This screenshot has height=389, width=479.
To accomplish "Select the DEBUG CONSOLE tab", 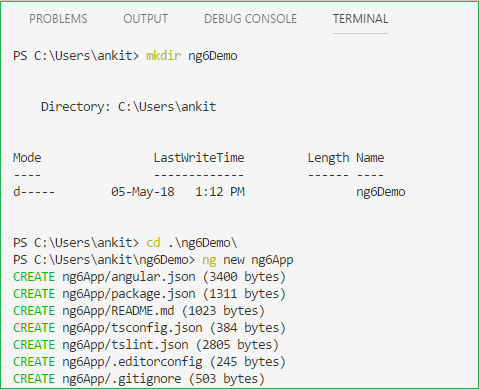I will [250, 19].
